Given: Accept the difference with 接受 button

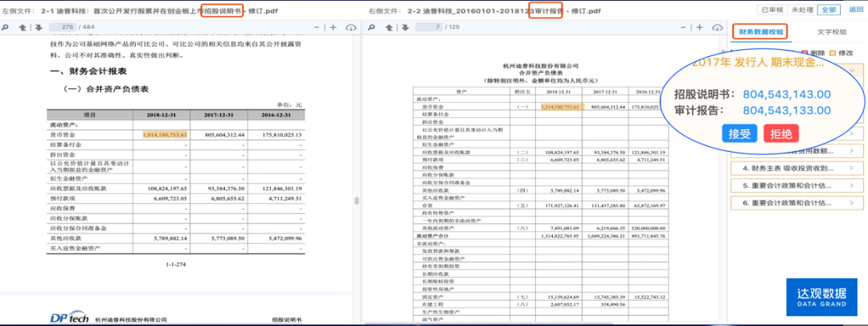Looking at the screenshot, I should click(x=739, y=133).
